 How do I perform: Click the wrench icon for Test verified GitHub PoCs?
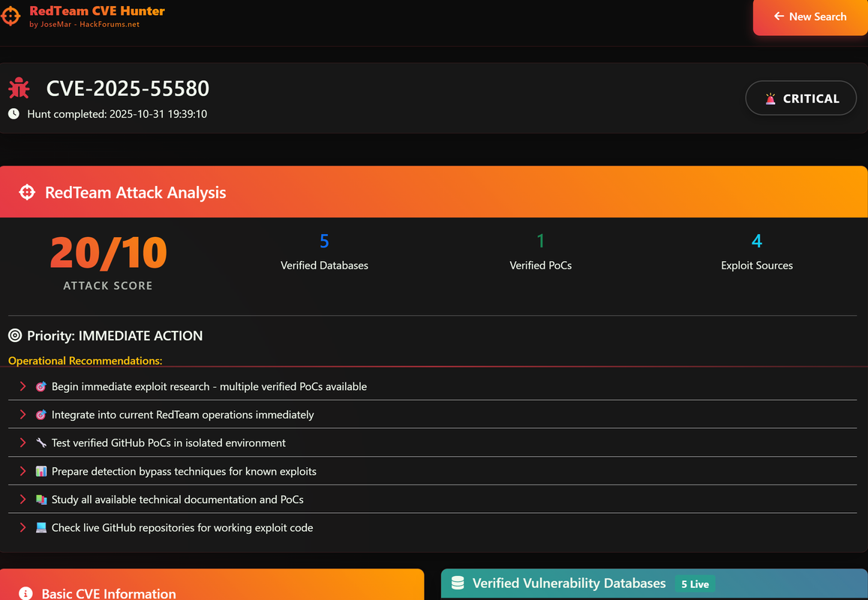[41, 442]
